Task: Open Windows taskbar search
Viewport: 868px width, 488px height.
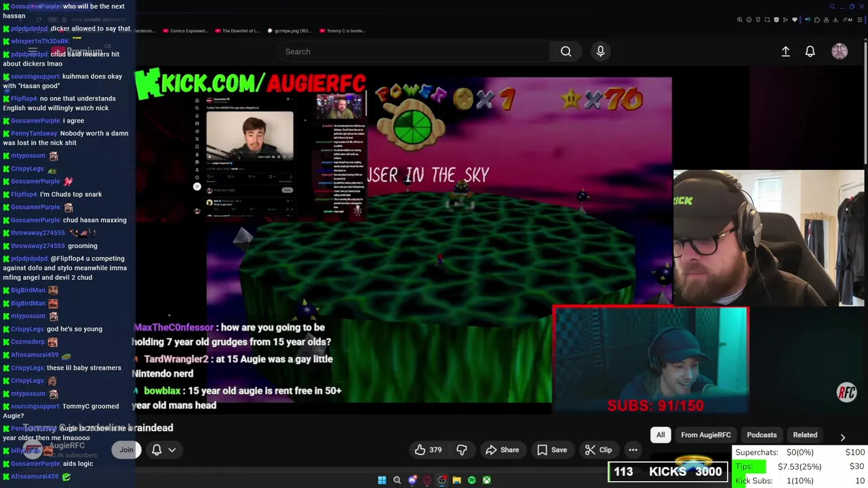Action: click(x=397, y=481)
